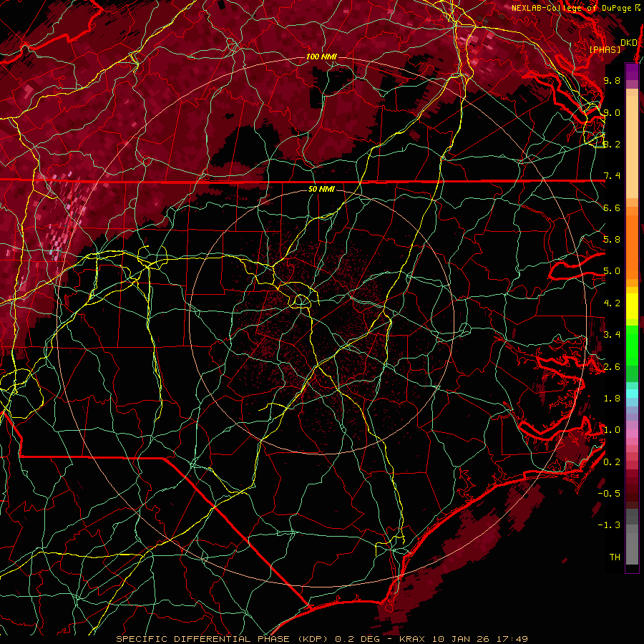The image size is (644, 644).
Task: Click the 5.8 scale value
Action: (x=612, y=240)
